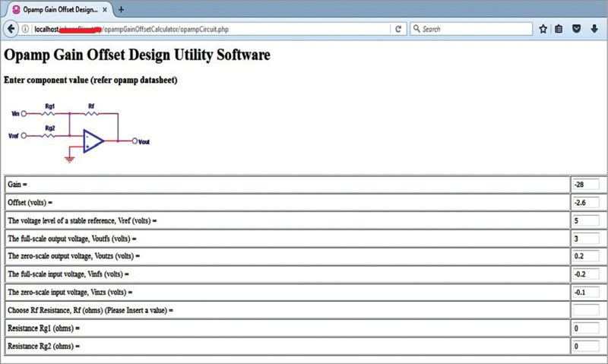Click the empty Rf Resistance input field
608x364 pixels.
pos(585,310)
